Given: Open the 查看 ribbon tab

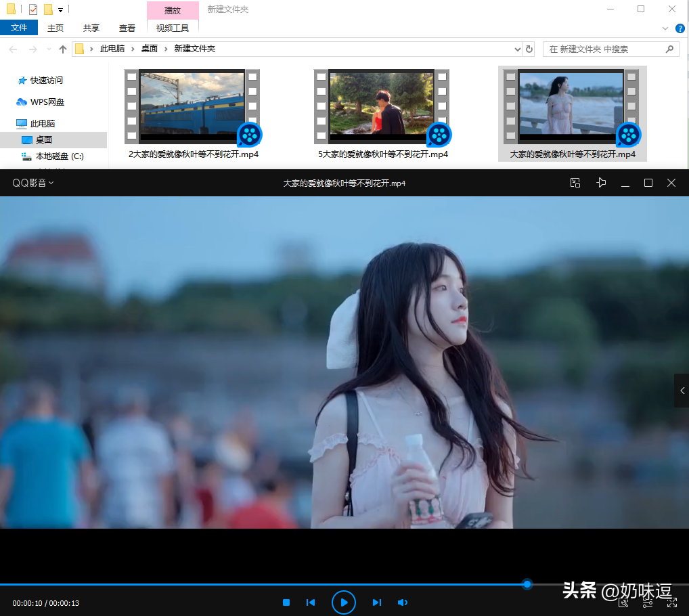Looking at the screenshot, I should point(127,28).
